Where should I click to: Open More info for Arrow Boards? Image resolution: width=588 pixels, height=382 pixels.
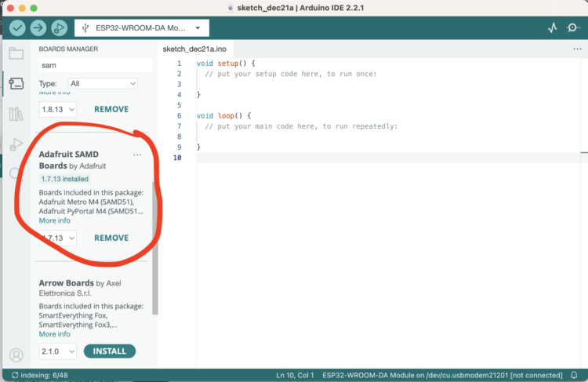[55, 334]
